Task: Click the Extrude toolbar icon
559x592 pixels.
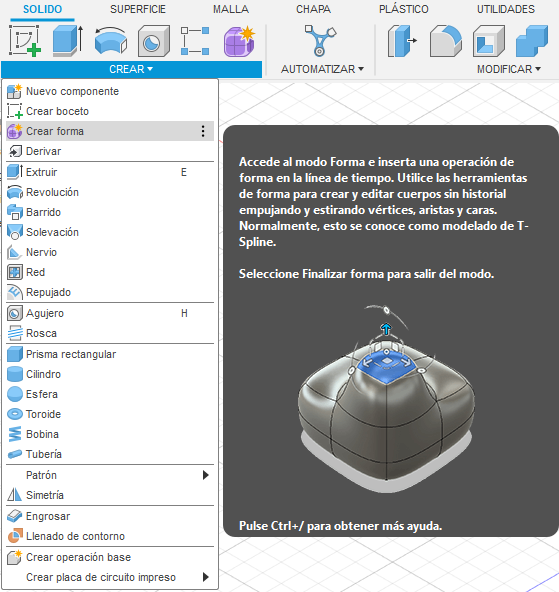Action: pyautogui.click(x=68, y=41)
